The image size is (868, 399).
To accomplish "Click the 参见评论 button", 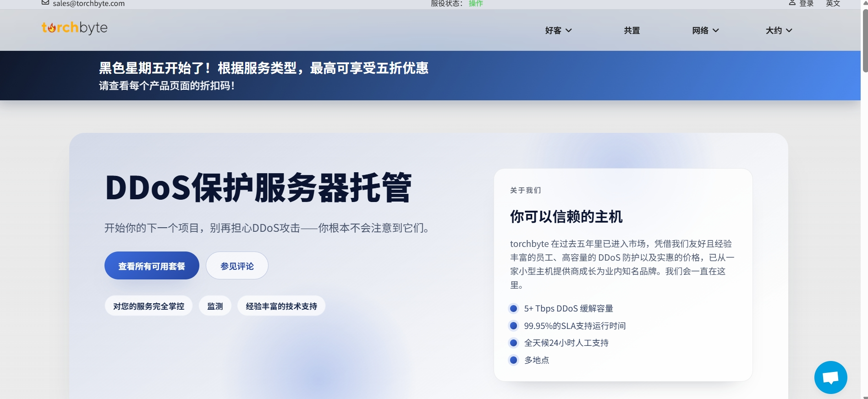I will (237, 266).
